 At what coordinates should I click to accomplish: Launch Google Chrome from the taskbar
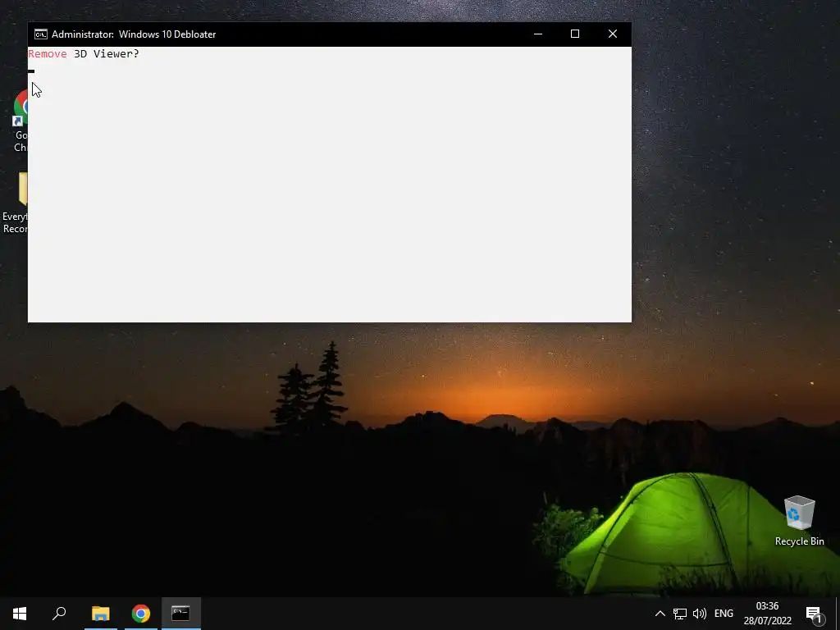click(x=141, y=614)
